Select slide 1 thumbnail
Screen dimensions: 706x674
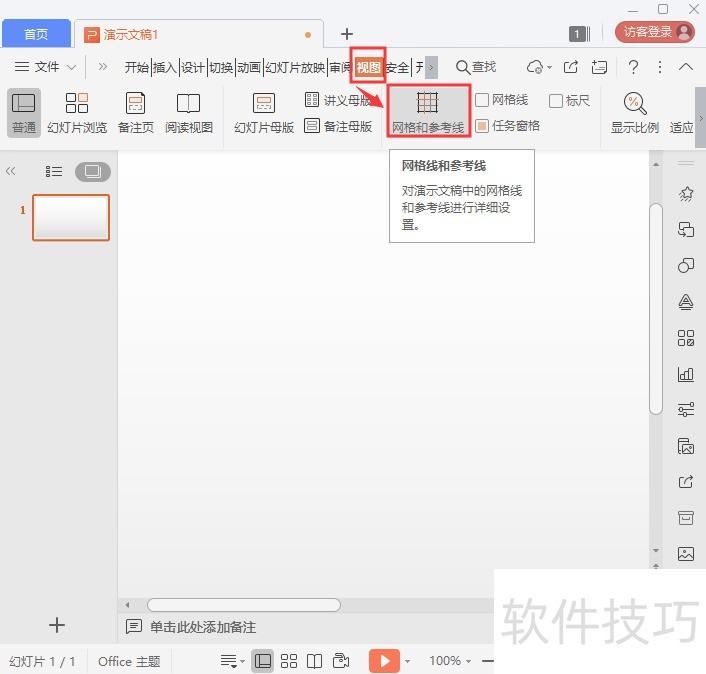[71, 217]
